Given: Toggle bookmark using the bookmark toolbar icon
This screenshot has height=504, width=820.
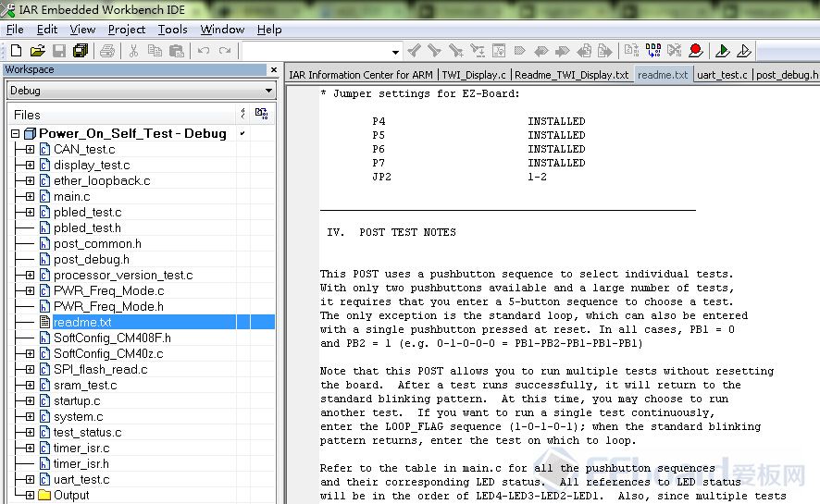Looking at the screenshot, I should 520,51.
